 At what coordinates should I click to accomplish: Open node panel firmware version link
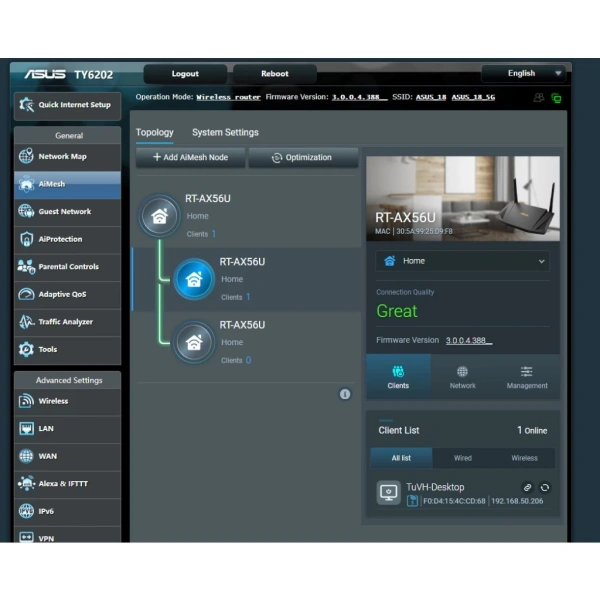(469, 340)
